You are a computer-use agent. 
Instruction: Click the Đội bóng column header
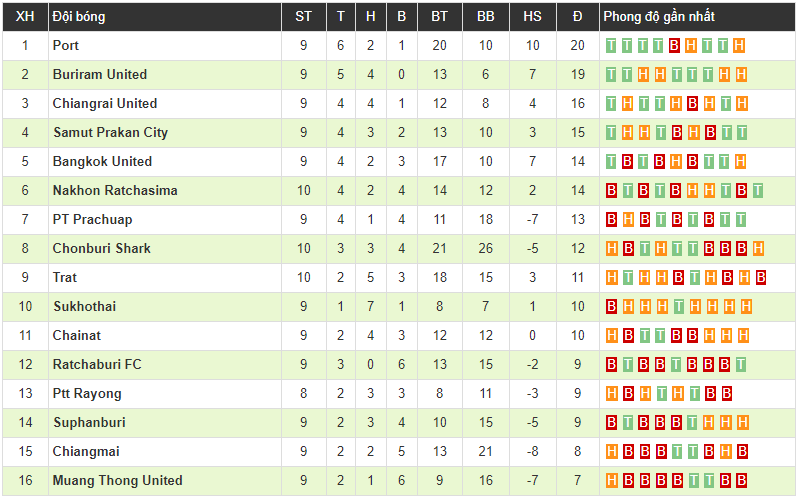[79, 16]
